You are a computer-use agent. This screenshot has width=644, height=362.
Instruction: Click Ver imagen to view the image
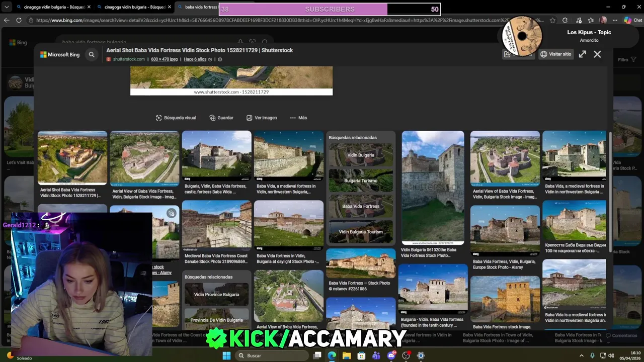(x=262, y=118)
